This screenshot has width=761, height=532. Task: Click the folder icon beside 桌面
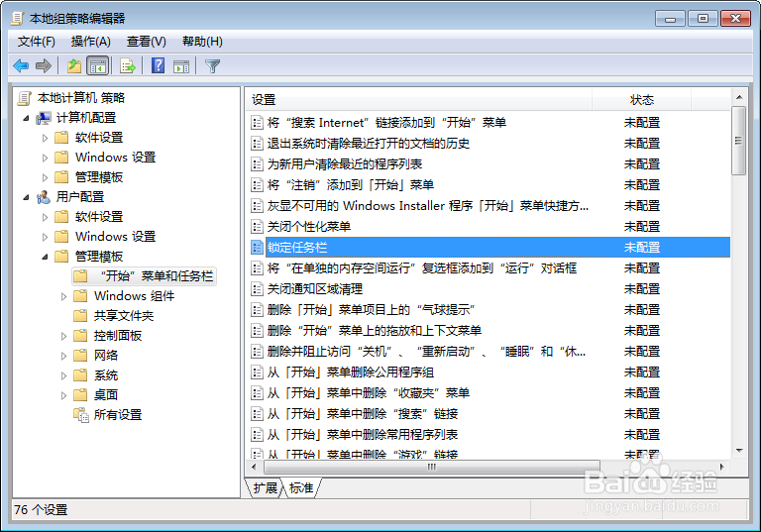coord(80,394)
